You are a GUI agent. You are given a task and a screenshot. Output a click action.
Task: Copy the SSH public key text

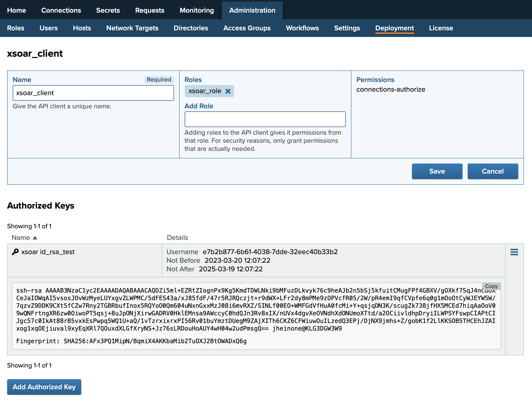(x=491, y=286)
